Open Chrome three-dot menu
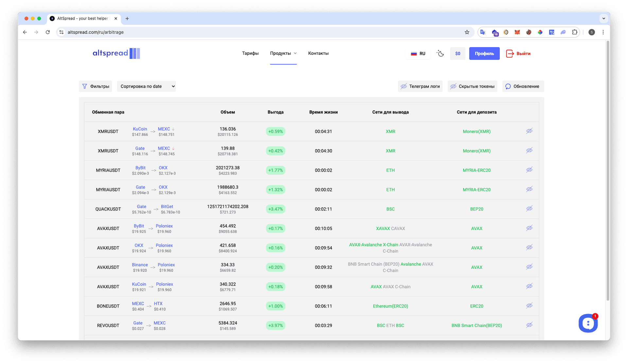Image resolution: width=628 pixels, height=364 pixels. (603, 32)
